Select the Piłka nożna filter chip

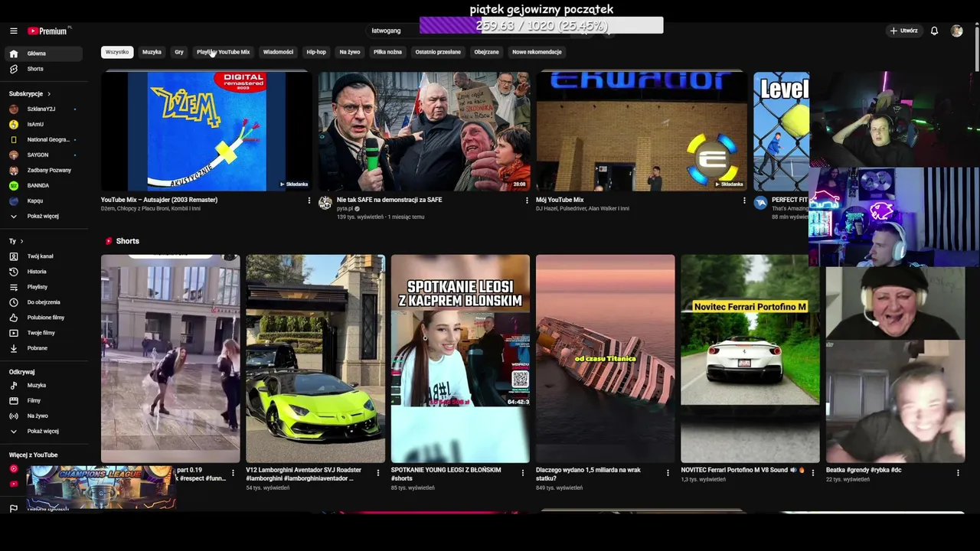387,52
